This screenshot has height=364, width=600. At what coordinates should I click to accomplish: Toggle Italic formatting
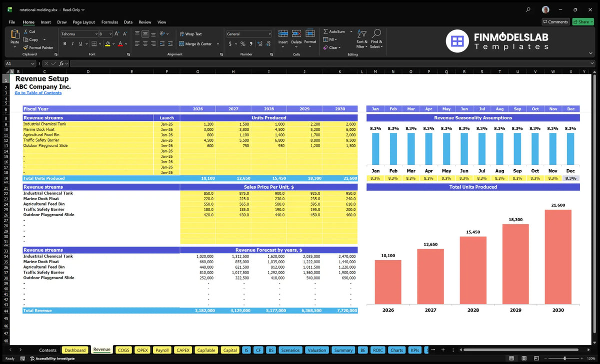pyautogui.click(x=73, y=44)
